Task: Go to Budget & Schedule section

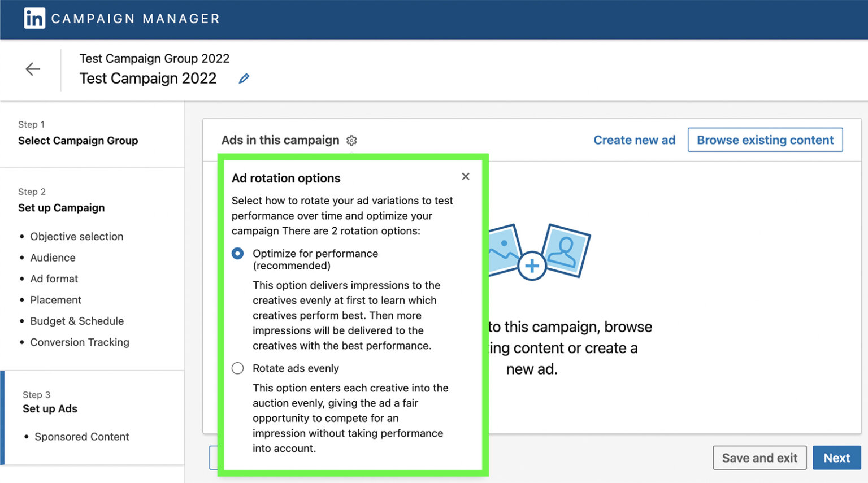Action: [77, 321]
